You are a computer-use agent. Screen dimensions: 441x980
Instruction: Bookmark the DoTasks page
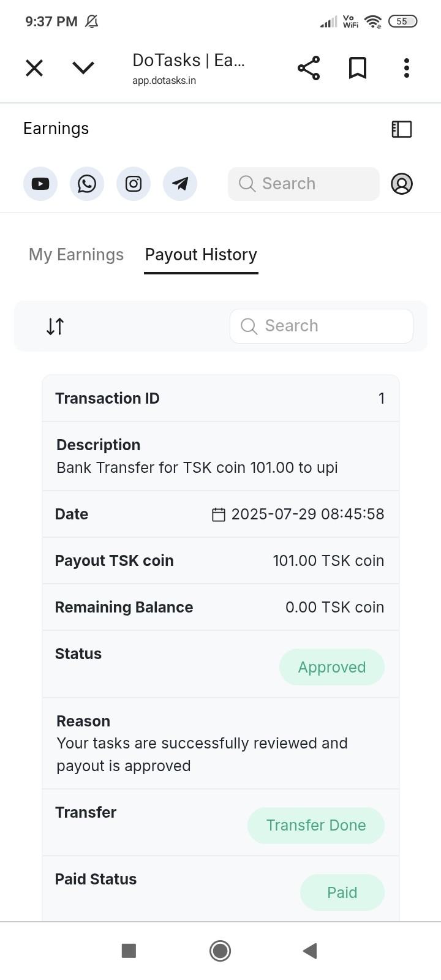(x=358, y=68)
